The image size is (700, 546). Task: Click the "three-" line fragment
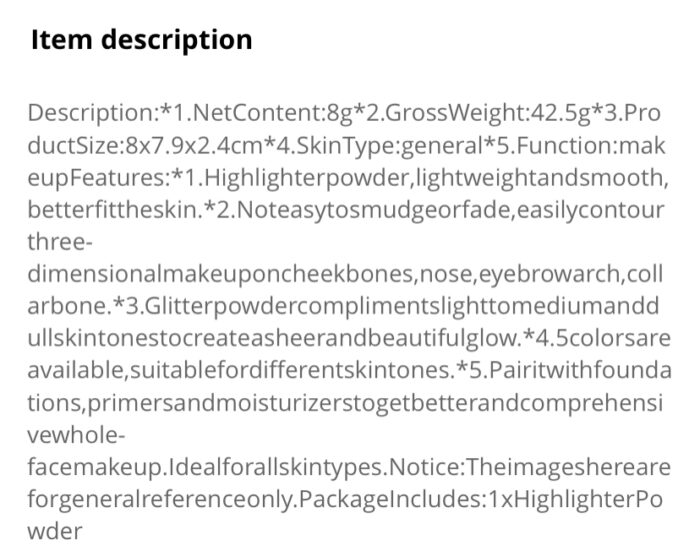tap(60, 242)
